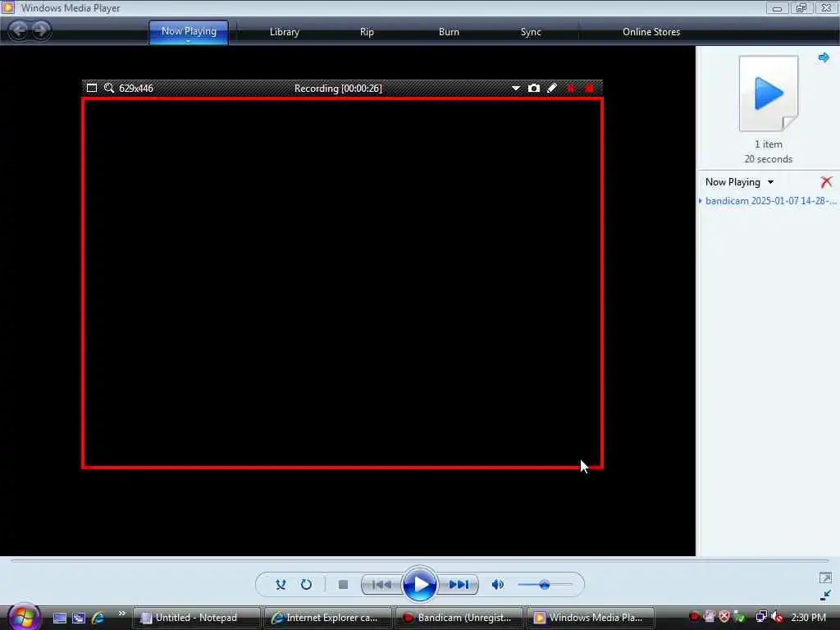Open the Library tab

[285, 32]
